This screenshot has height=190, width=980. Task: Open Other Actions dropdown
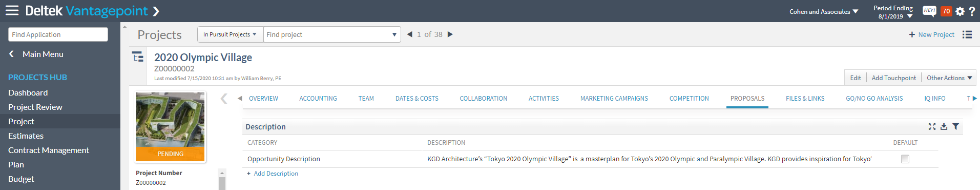point(949,78)
